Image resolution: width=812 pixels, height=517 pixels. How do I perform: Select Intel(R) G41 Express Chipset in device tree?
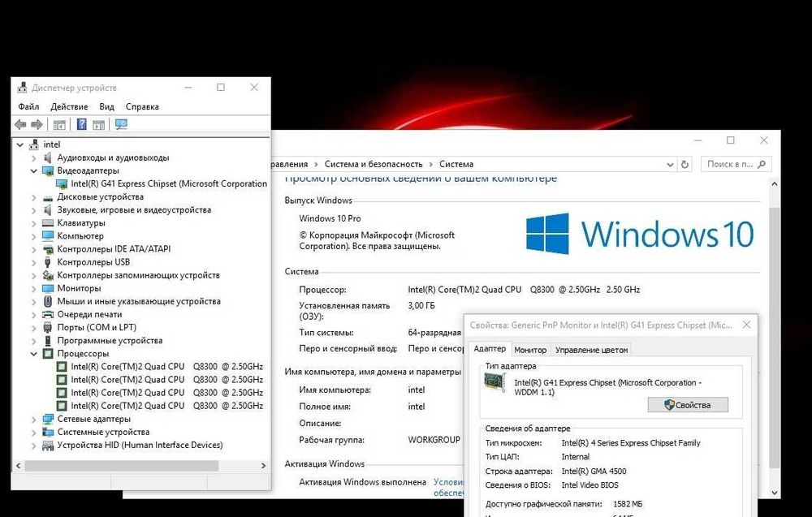tap(169, 183)
